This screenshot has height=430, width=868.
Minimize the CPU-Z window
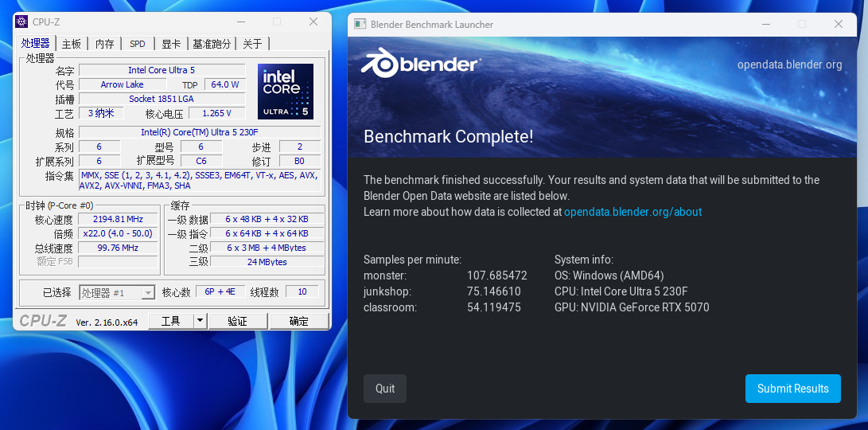(241, 21)
